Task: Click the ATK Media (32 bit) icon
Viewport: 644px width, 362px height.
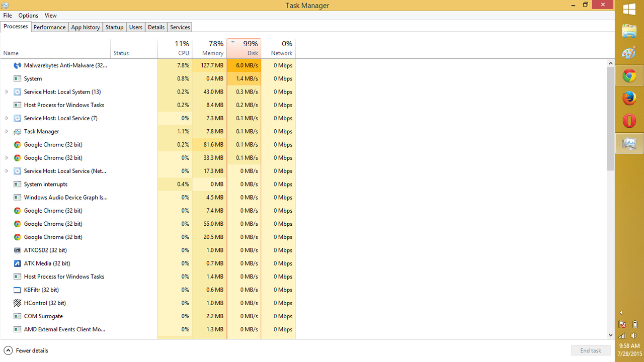Action: [18, 263]
